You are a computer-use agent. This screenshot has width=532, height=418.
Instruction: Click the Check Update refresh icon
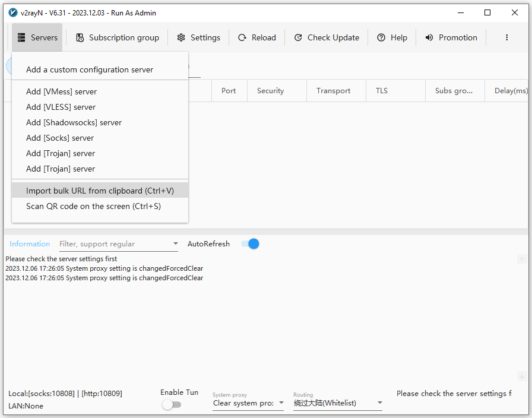pos(298,37)
